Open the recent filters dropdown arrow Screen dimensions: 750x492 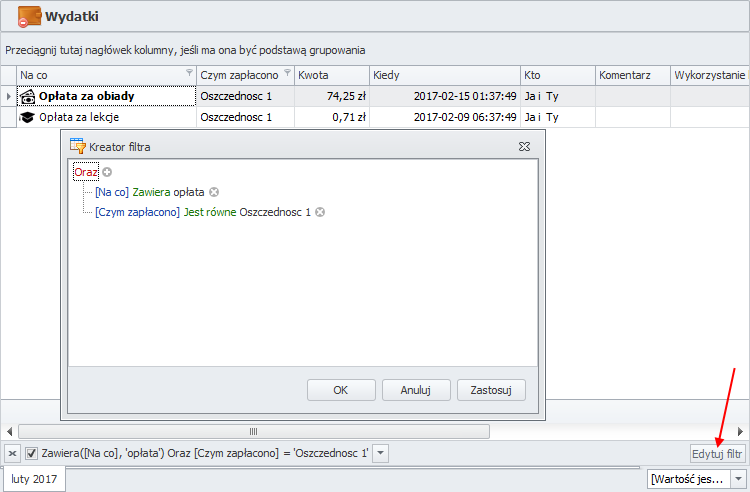click(x=380, y=454)
